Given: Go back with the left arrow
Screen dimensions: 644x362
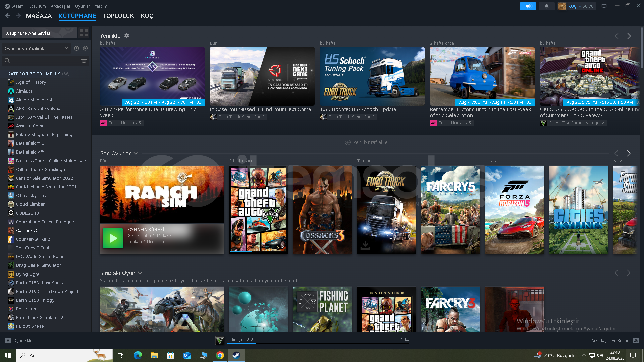Looking at the screenshot, I should [8, 16].
